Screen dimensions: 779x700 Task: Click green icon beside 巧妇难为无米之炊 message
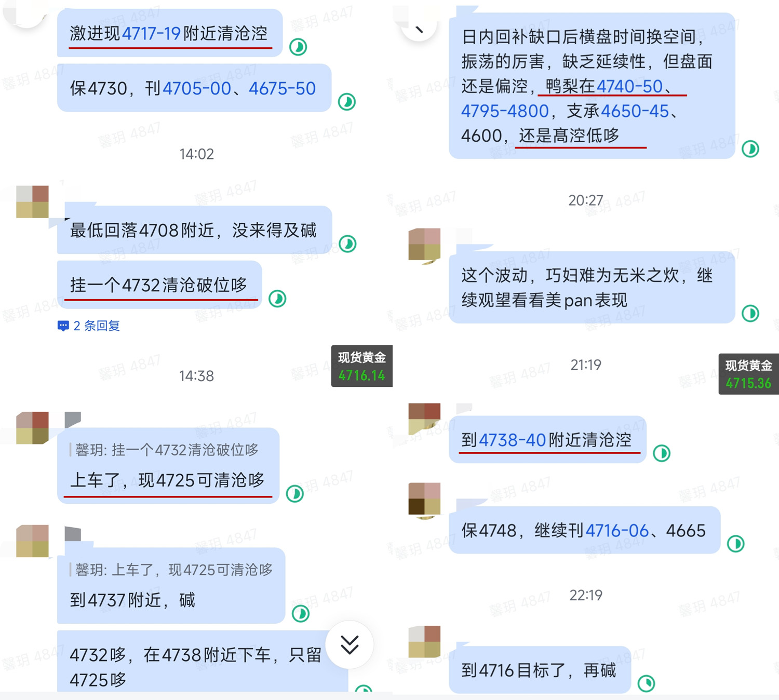click(750, 313)
